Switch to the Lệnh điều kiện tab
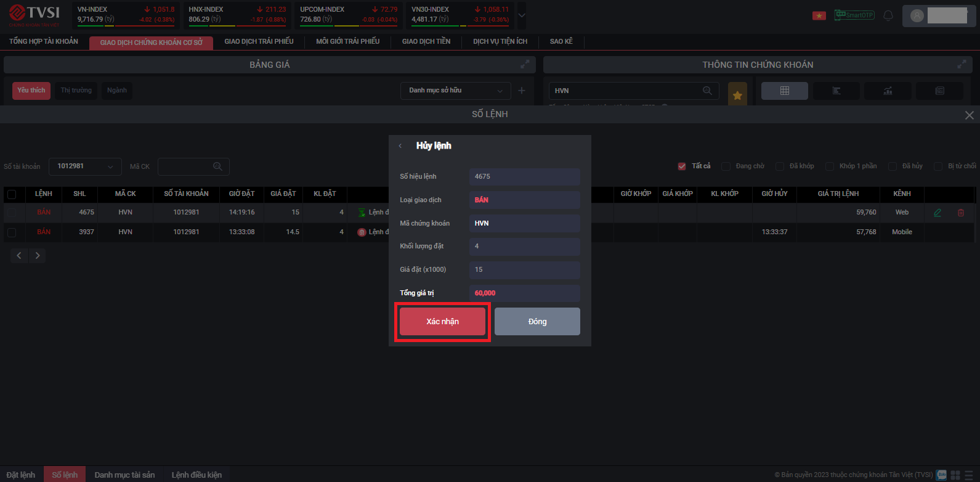 [196, 475]
